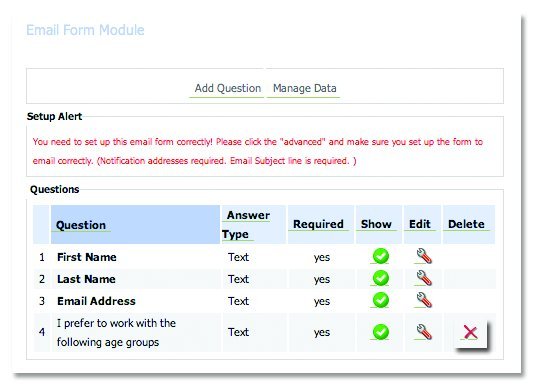This screenshot has height=391, width=541.
Task: Toggle show checkmark for Email Address
Action: pos(381,300)
